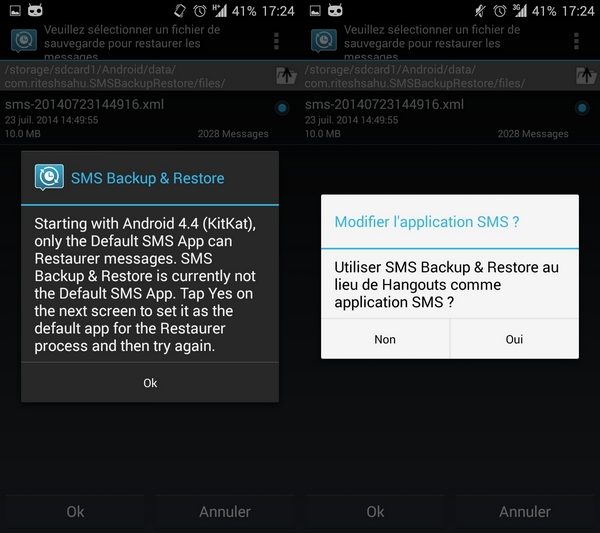Open overflow menu on left screen
Viewport: 600px width, 533px height.
click(x=276, y=41)
